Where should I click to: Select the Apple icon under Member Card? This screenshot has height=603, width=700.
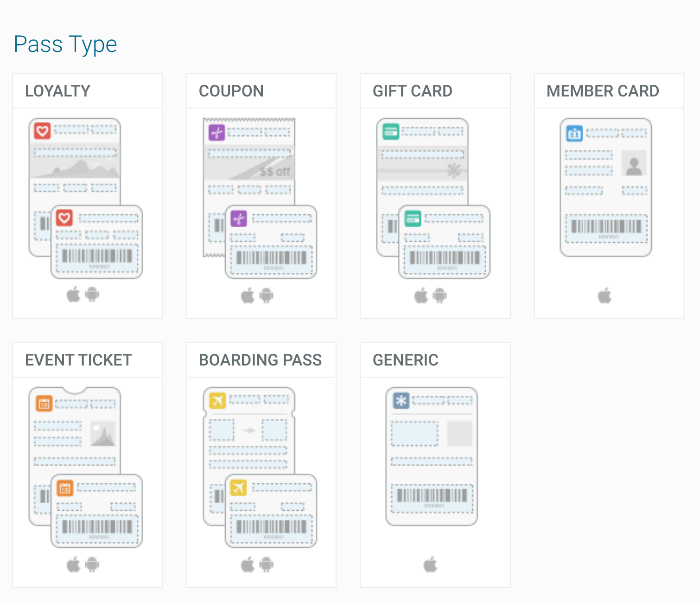[x=605, y=294]
